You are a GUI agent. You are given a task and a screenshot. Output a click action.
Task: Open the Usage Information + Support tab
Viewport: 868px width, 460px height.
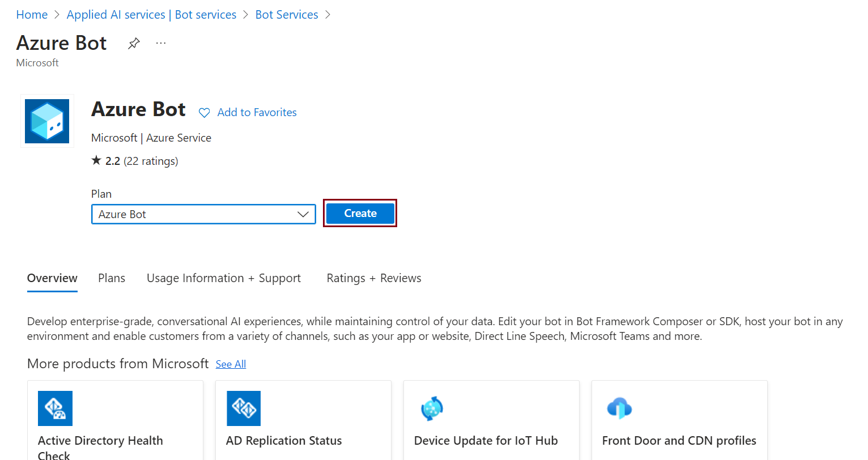tap(224, 278)
